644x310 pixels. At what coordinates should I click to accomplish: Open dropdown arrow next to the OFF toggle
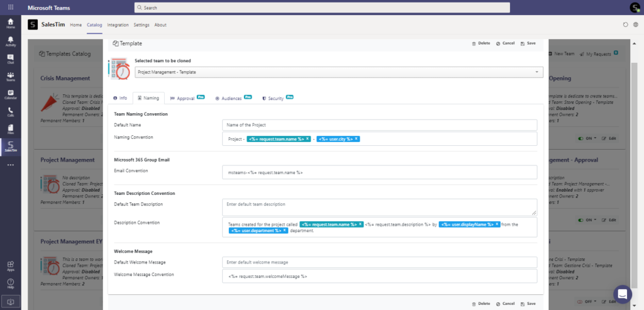[596, 301]
